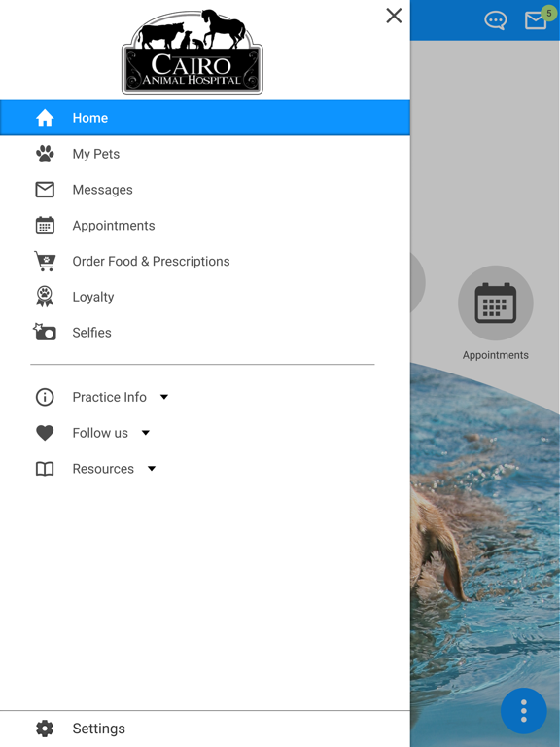Viewport: 560px width, 747px height.
Task: Open the Messages menu item
Action: coord(102,190)
